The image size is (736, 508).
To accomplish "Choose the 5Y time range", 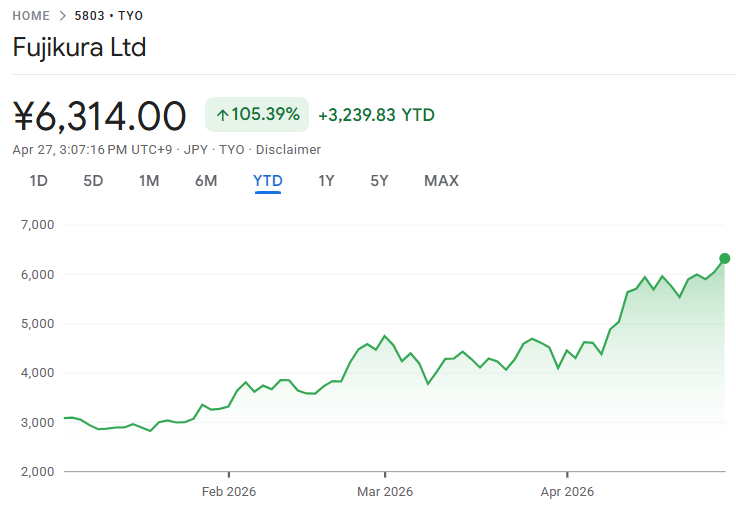I will click(x=379, y=181).
